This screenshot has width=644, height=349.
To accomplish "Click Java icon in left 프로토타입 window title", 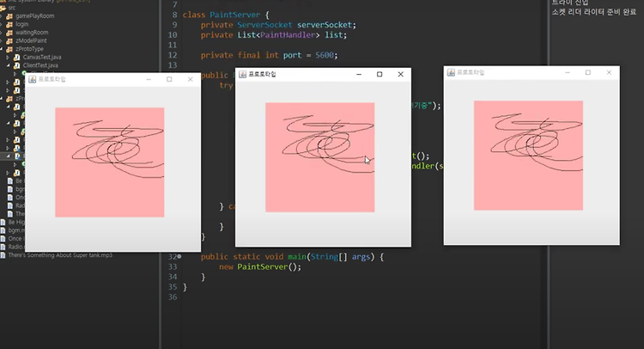I will 33,79.
